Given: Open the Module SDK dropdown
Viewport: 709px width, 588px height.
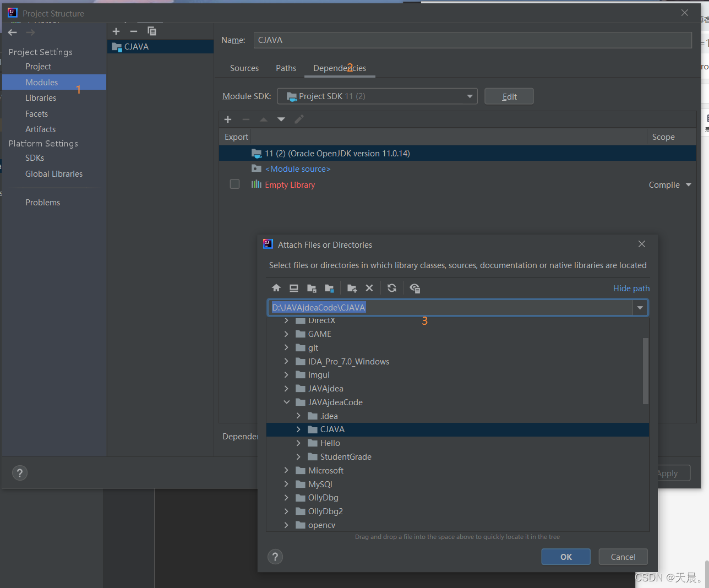Looking at the screenshot, I should tap(378, 96).
